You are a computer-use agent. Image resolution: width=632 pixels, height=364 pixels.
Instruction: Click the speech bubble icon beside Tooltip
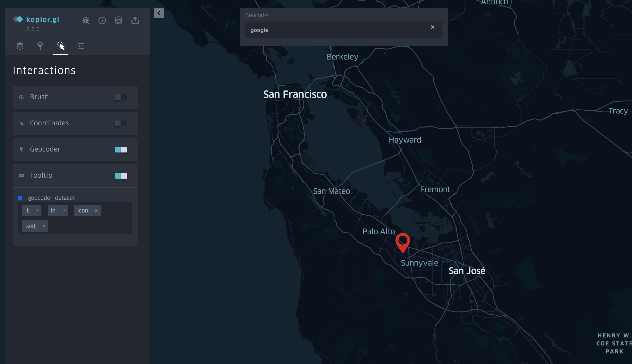[21, 175]
